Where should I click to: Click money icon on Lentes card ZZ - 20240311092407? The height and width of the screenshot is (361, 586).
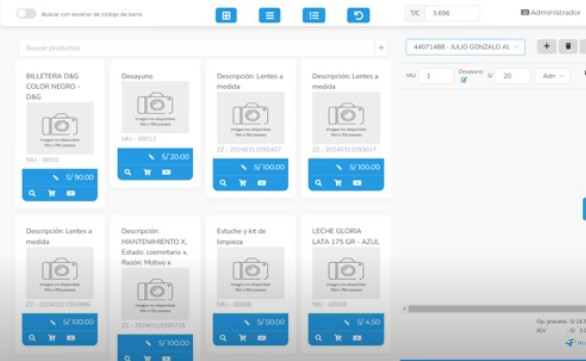[x=262, y=183]
